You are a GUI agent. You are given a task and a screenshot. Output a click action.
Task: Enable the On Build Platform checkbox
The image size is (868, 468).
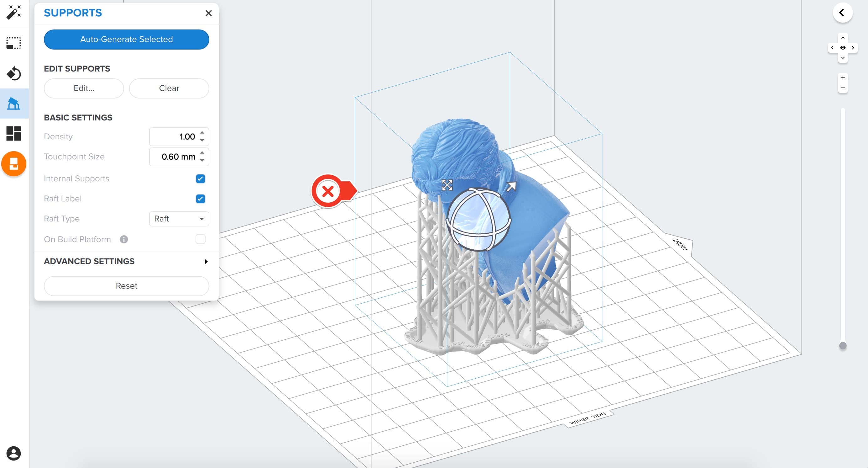(200, 239)
